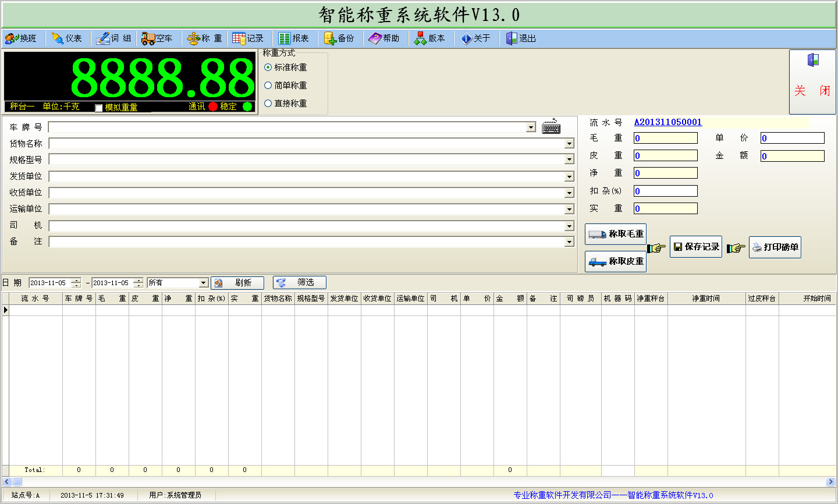This screenshot has height=504, width=838.
Task: Click the horizontal scrollbar right arrow
Action: tap(830, 482)
